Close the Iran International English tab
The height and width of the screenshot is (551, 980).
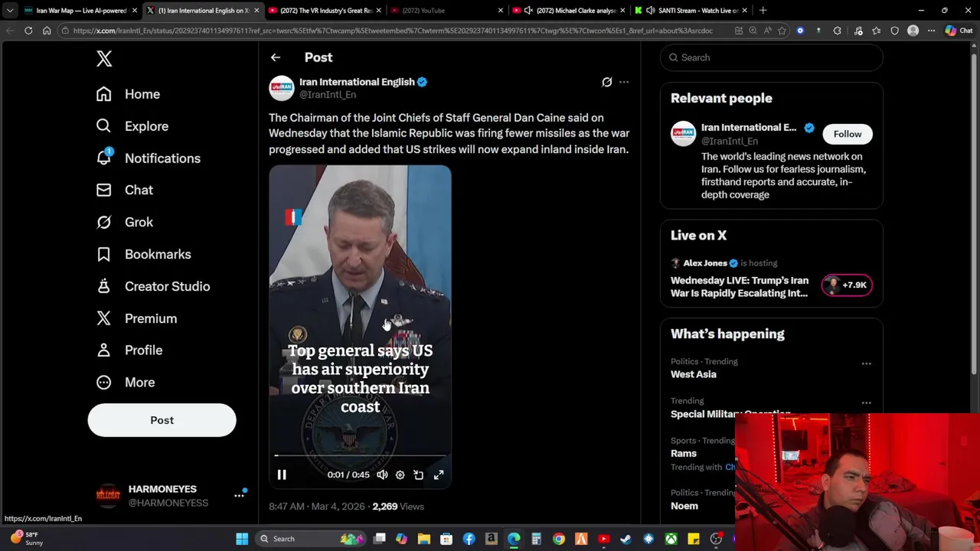[256, 11]
